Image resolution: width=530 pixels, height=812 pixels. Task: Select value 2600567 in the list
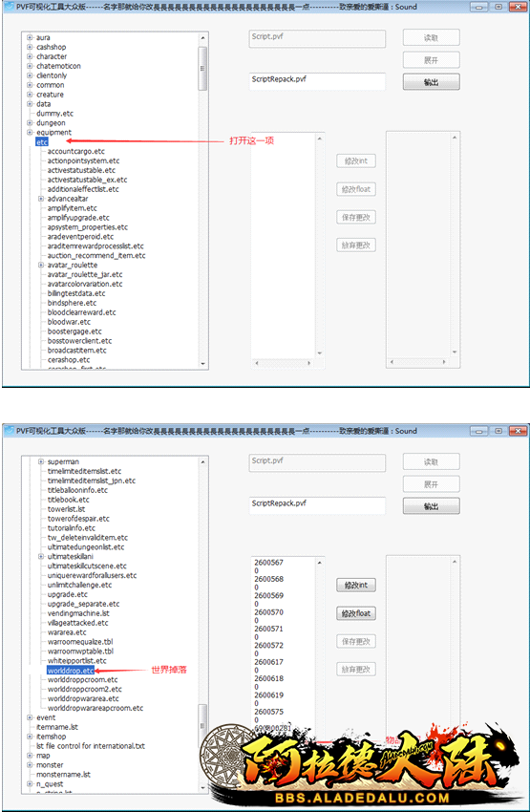(268, 563)
